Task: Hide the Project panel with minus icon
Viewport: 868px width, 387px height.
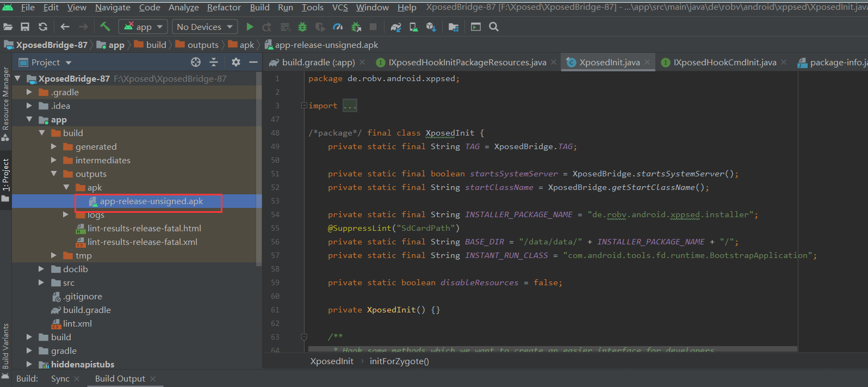Action: 253,62
